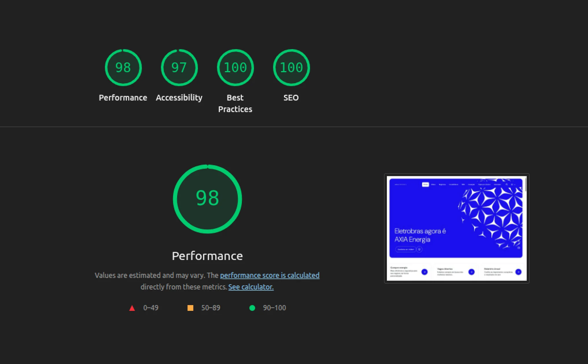Click the Performance heading under the large gauge

(x=207, y=255)
